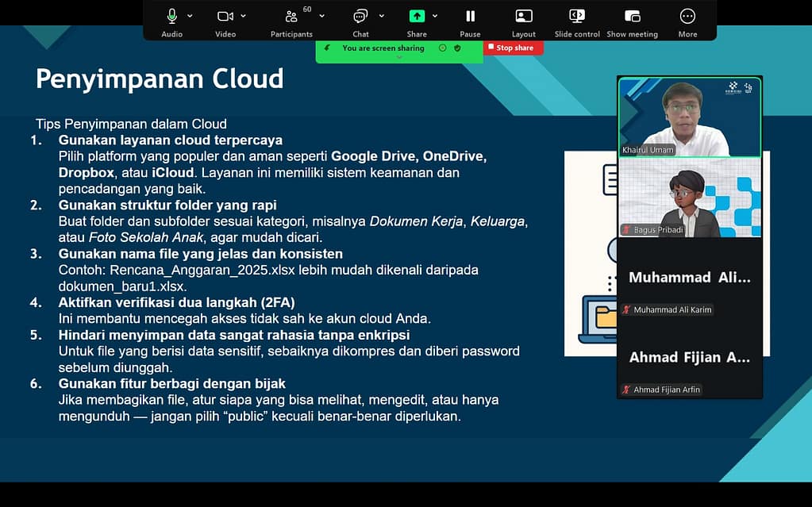Expand Video options arrow
The height and width of the screenshot is (507, 812).
point(243,16)
